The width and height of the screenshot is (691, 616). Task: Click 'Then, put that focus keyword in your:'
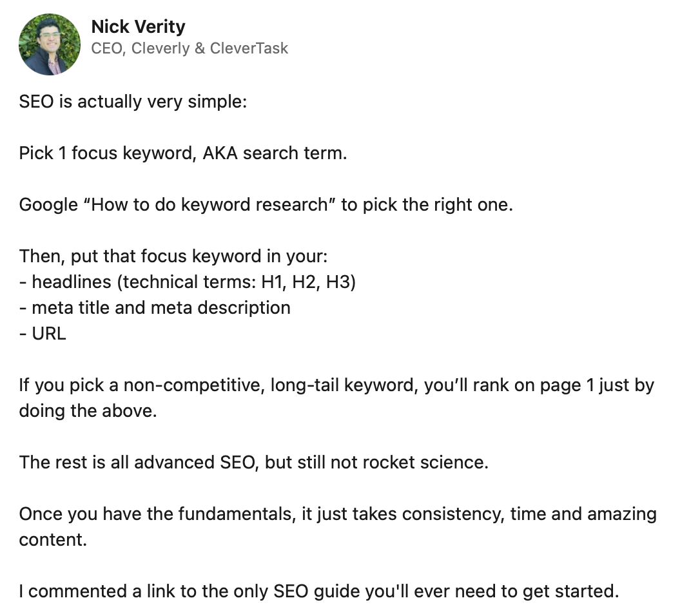click(173, 256)
